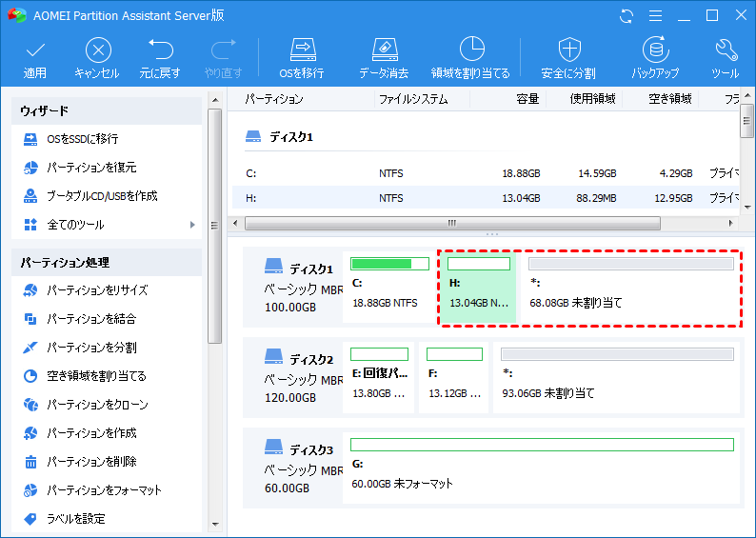Screen dimensions: 756x538
Task: Click partition table horizontal scrollbar thumb
Action: pos(452,223)
